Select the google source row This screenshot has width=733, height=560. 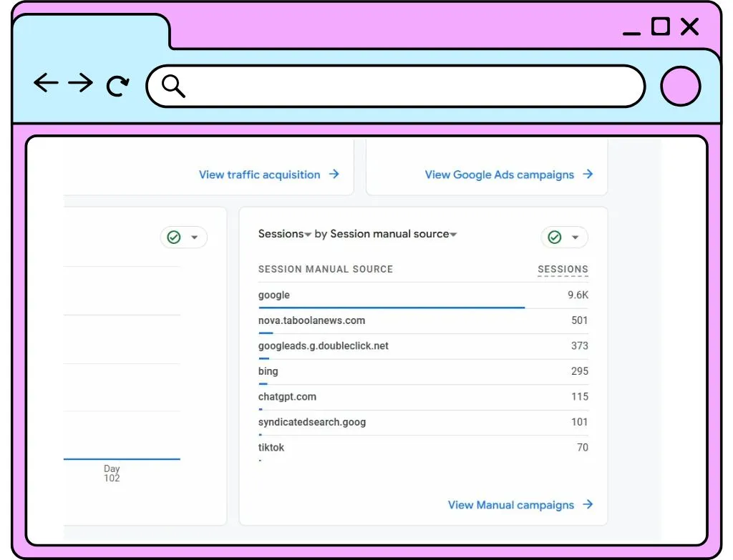(423, 295)
